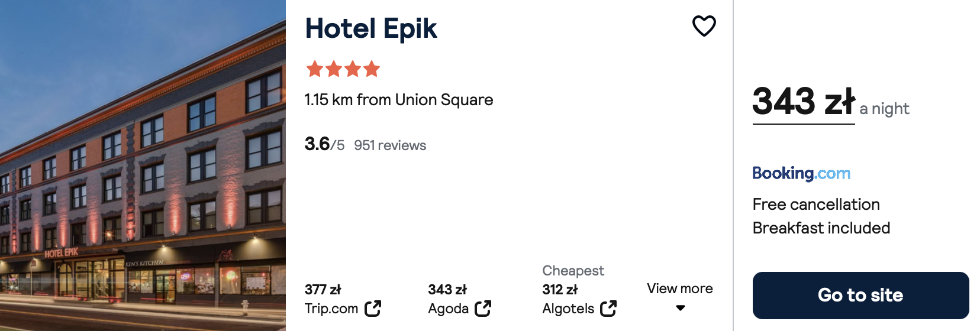Select the Agoda 343 zł offer
The height and width of the screenshot is (331, 980).
pyautogui.click(x=460, y=299)
